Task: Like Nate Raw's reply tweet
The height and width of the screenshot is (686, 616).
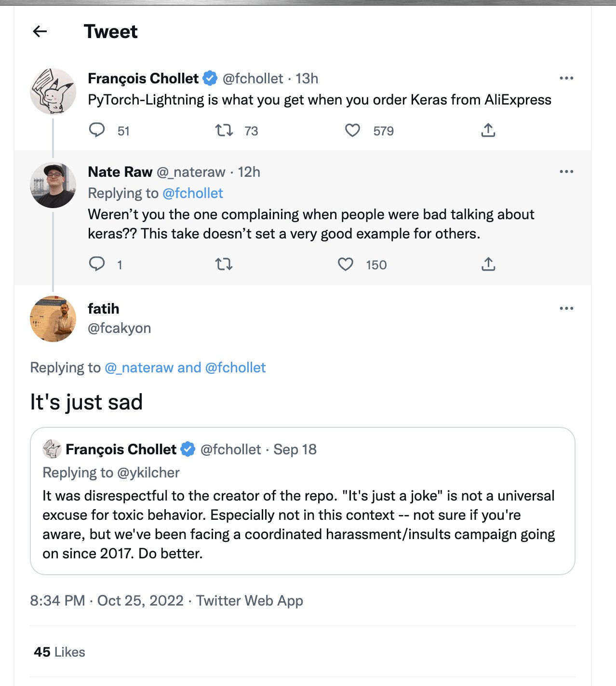Action: point(345,264)
